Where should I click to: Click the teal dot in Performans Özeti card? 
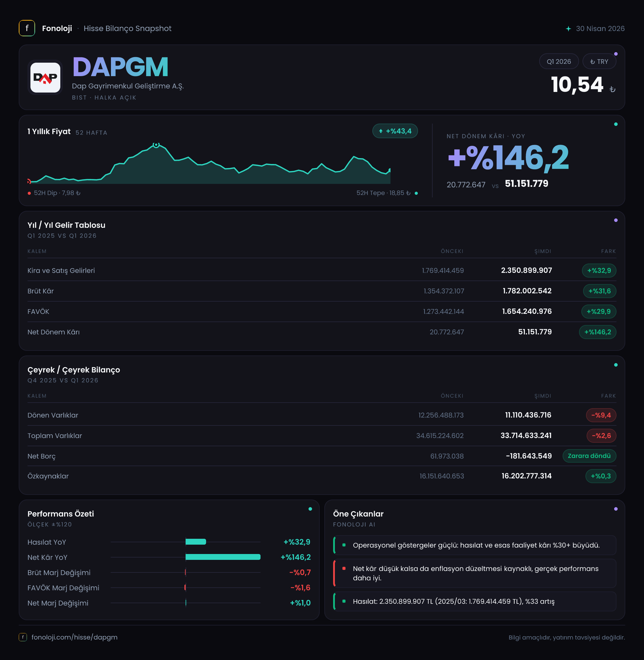click(310, 509)
